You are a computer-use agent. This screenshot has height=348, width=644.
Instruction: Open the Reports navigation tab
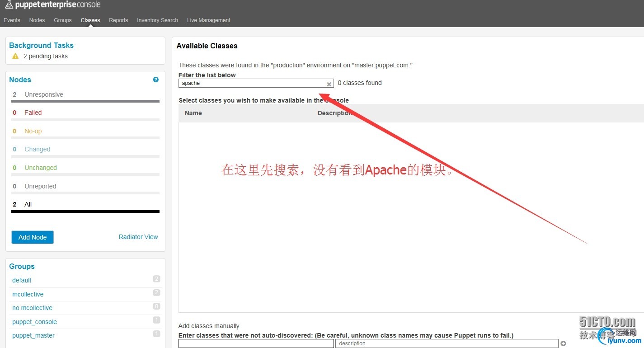[x=118, y=20]
